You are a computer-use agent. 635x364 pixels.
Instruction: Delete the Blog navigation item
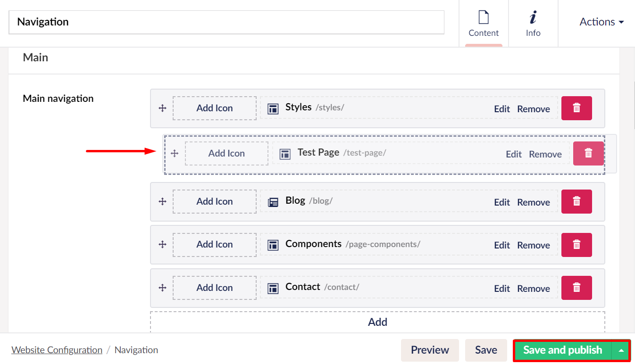[x=577, y=201]
